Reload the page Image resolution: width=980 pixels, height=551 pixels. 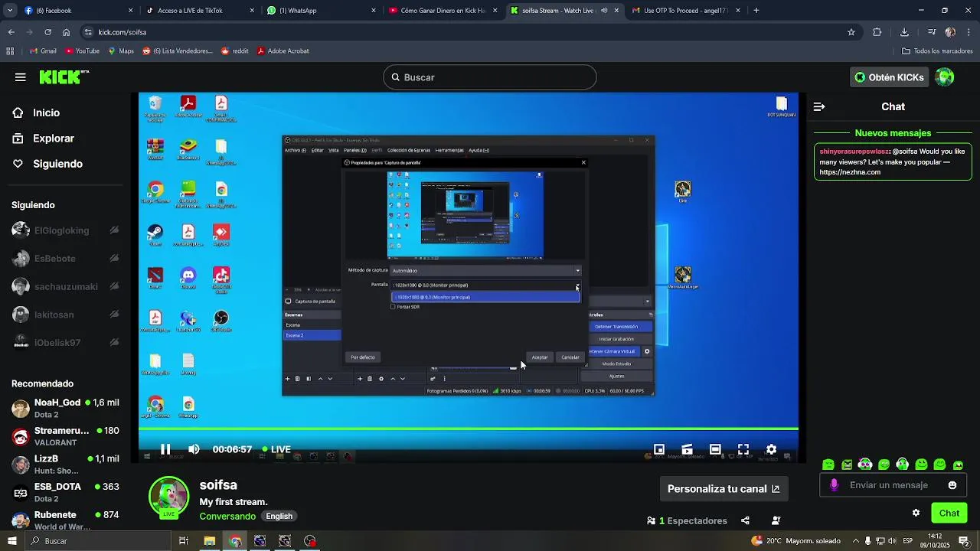point(47,32)
